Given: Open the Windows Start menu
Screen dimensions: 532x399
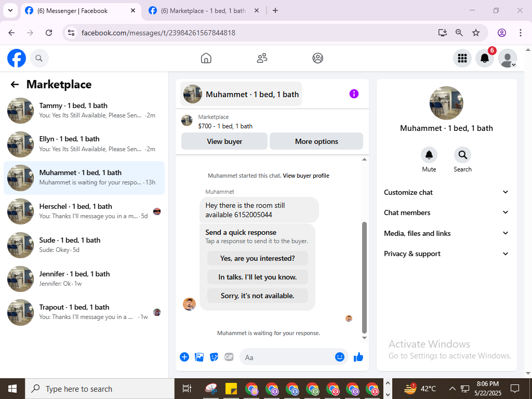Looking at the screenshot, I should (x=12, y=389).
